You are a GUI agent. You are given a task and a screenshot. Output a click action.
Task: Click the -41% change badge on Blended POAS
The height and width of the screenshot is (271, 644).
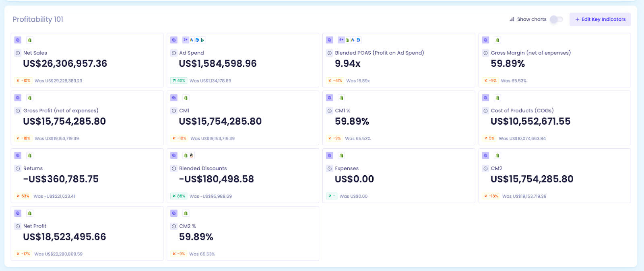point(335,80)
